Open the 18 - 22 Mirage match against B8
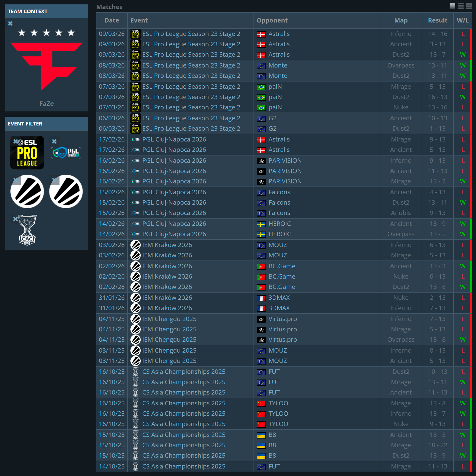 point(437,445)
